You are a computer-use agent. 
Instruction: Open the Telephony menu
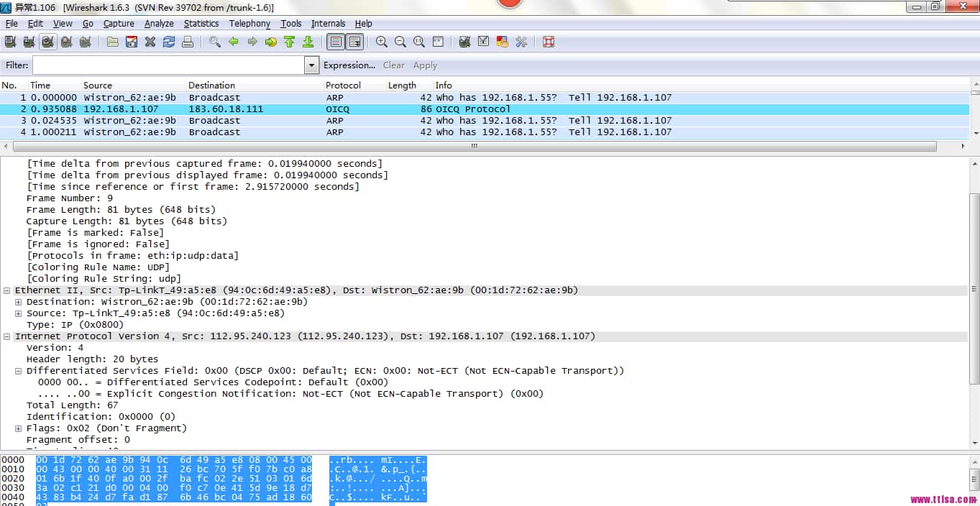click(x=249, y=24)
